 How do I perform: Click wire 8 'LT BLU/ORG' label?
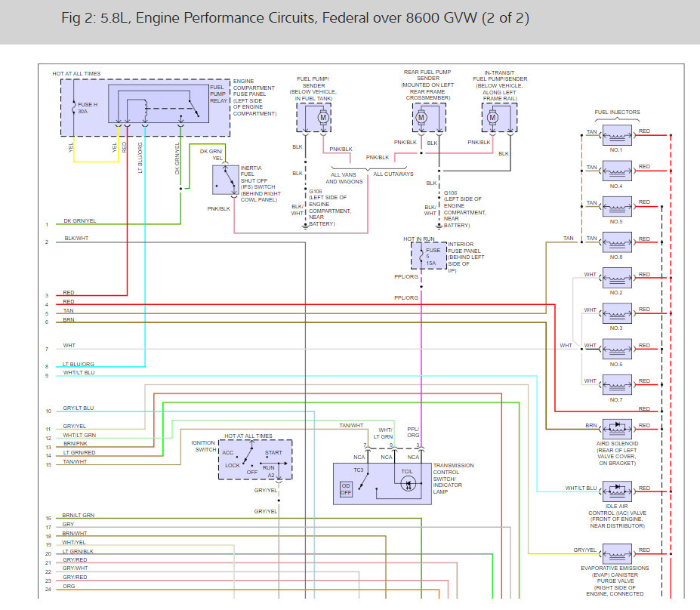click(x=78, y=364)
